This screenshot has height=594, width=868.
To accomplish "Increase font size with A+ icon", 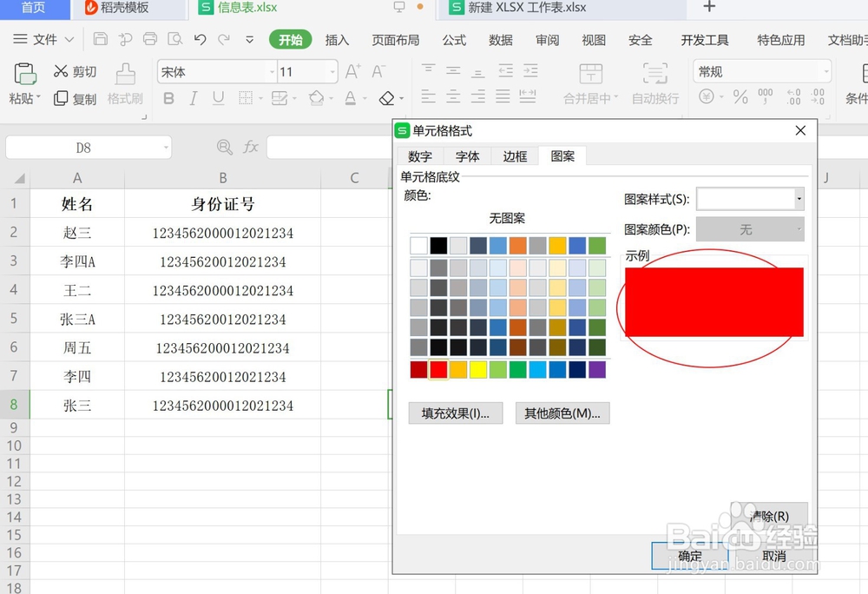I will [x=352, y=71].
